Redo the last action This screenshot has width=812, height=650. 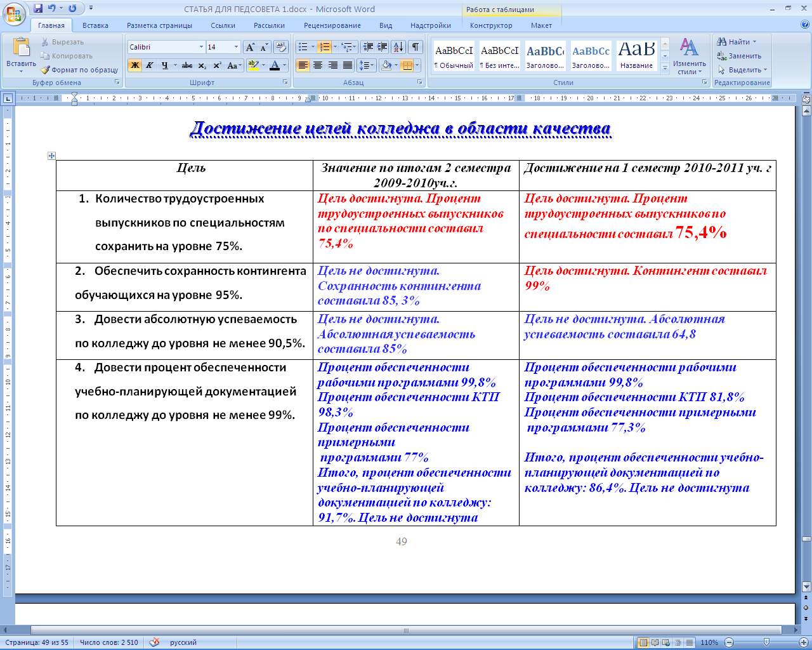[72, 9]
